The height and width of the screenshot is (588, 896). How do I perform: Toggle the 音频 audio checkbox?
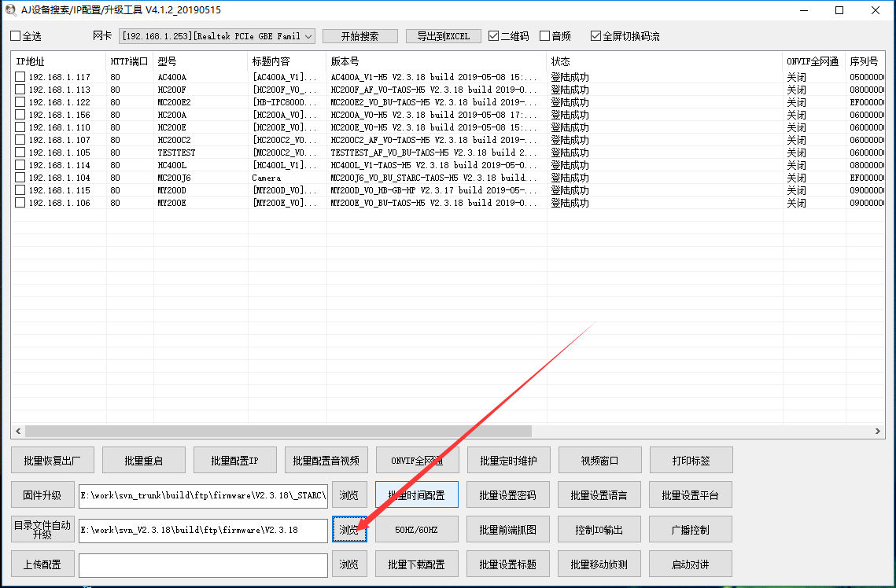[544, 35]
